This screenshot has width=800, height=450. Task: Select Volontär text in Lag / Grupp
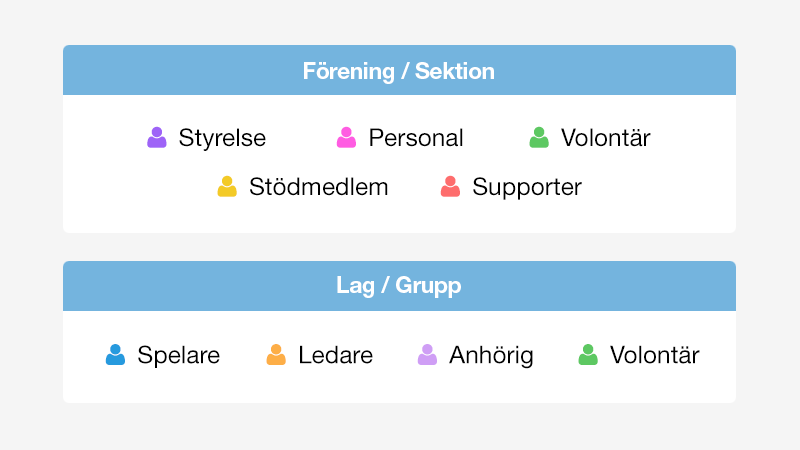(654, 355)
